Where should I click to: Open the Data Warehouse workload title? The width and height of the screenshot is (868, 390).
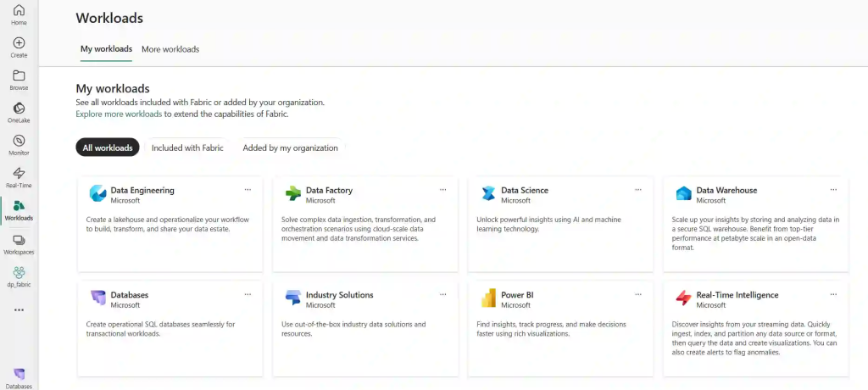coord(726,190)
